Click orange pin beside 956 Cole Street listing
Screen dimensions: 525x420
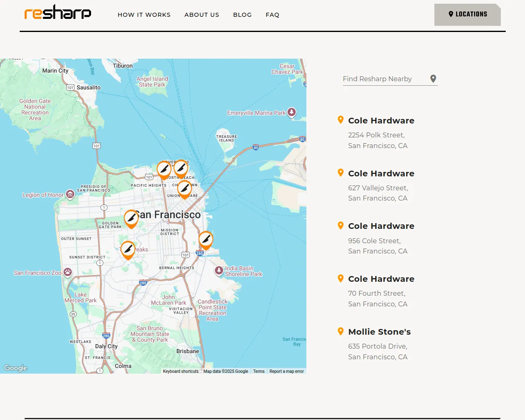[x=340, y=226]
